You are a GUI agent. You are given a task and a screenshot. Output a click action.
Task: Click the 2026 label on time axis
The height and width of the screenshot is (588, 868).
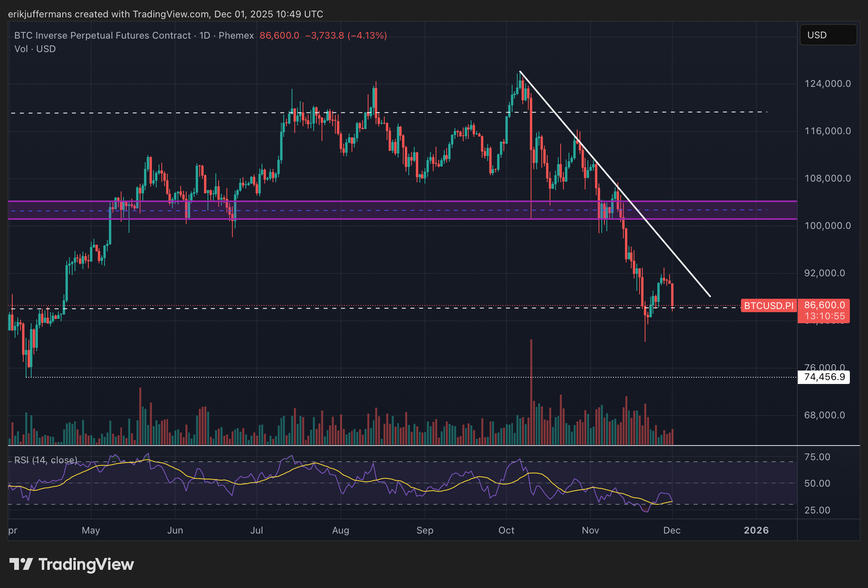click(756, 530)
